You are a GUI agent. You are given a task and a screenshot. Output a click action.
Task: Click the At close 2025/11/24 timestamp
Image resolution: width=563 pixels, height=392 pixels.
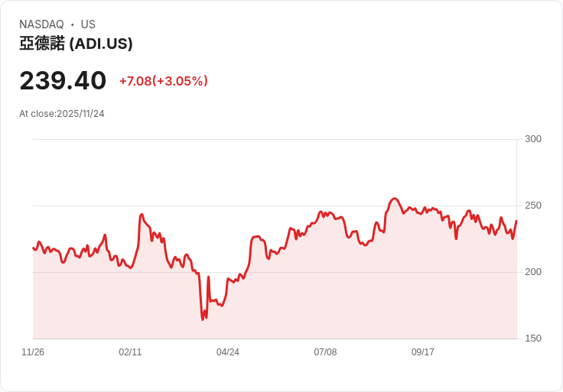(x=62, y=114)
